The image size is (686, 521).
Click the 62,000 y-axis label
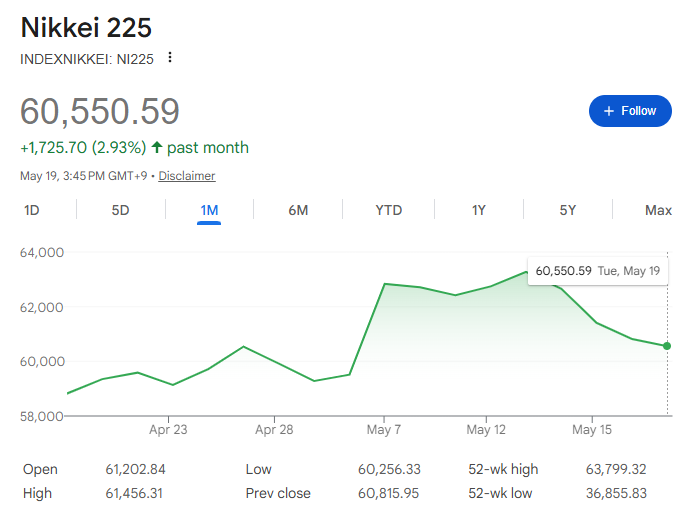[x=42, y=307]
